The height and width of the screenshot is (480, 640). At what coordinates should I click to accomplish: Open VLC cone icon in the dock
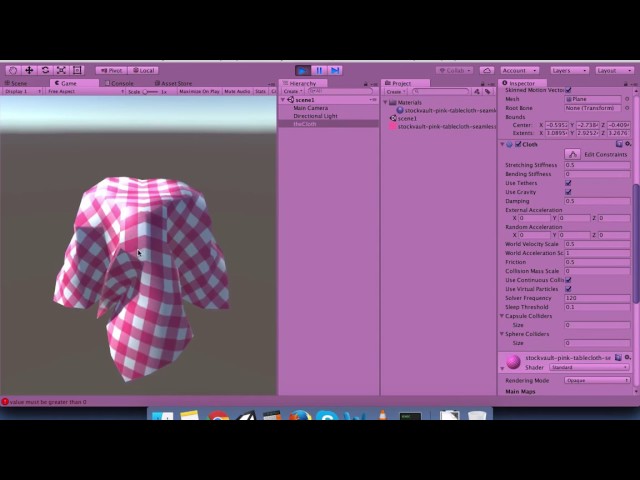[382, 415]
